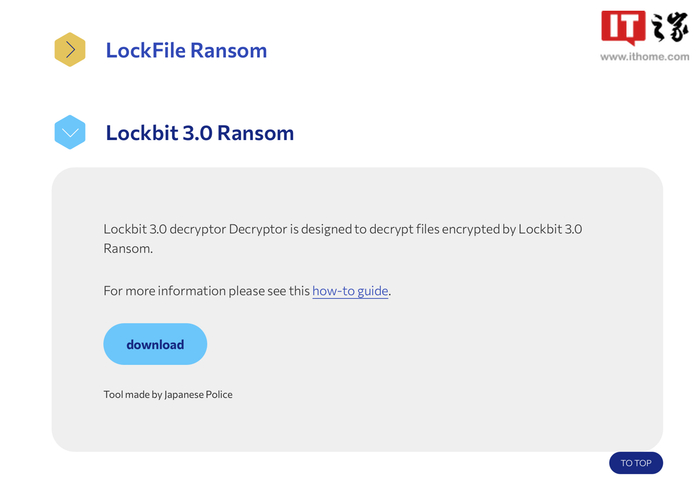Open the how-to guide link
The height and width of the screenshot is (487, 700).
350,291
